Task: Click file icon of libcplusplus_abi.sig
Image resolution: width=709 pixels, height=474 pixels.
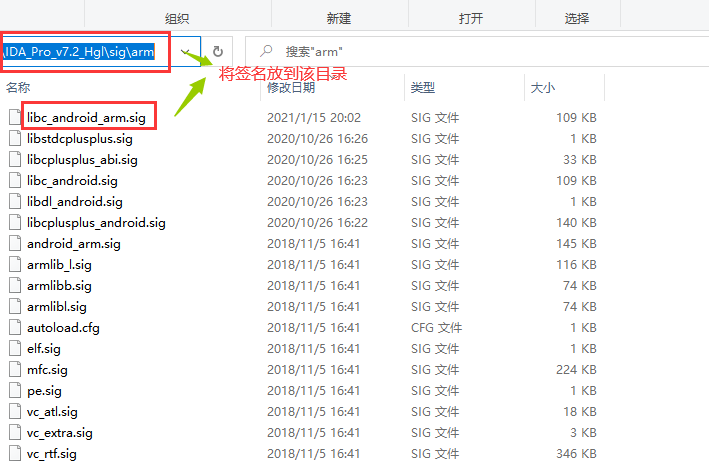Action: pos(15,159)
